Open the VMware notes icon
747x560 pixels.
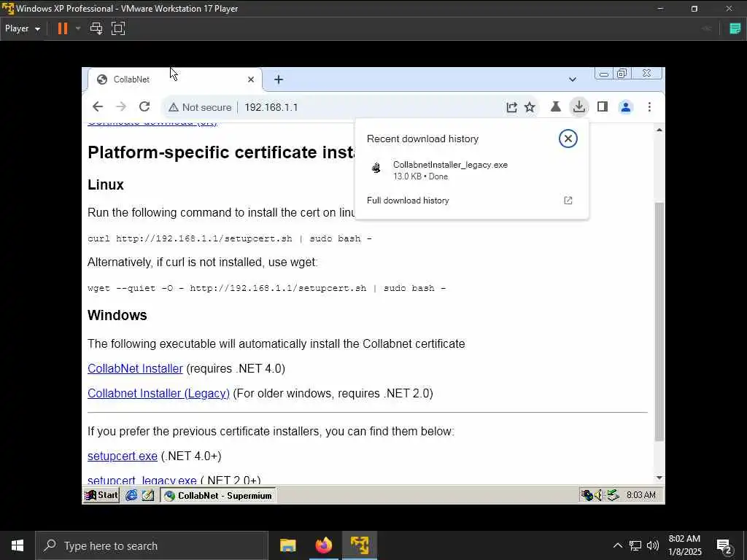click(735, 28)
